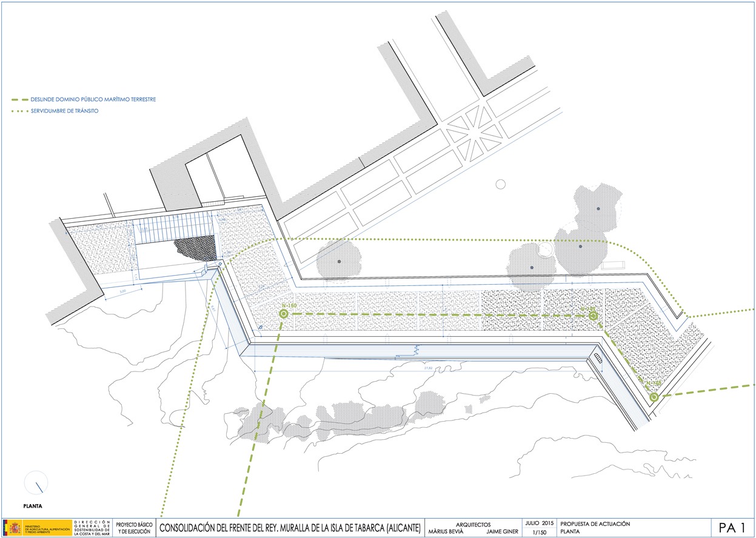Click the center dot of the leftmost tree
Viewport: 756px width, 538px height.
coord(339,261)
